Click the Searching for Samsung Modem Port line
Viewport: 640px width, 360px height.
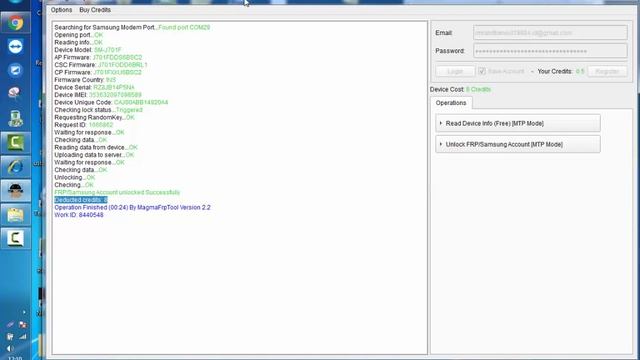pos(132,27)
